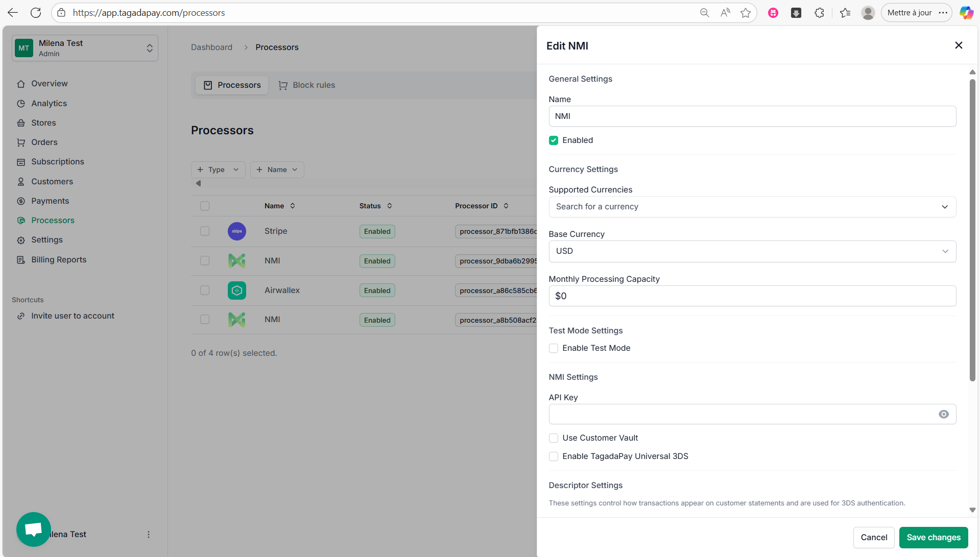
Task: Click the Name input field containing NMI
Action: point(752,116)
